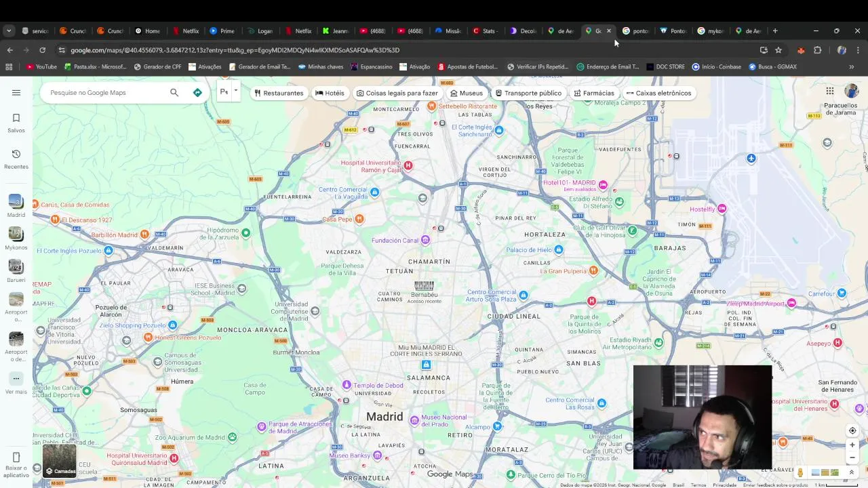Open recent place Mykonos in sidebar
This screenshot has height=488, width=868.
(16, 239)
